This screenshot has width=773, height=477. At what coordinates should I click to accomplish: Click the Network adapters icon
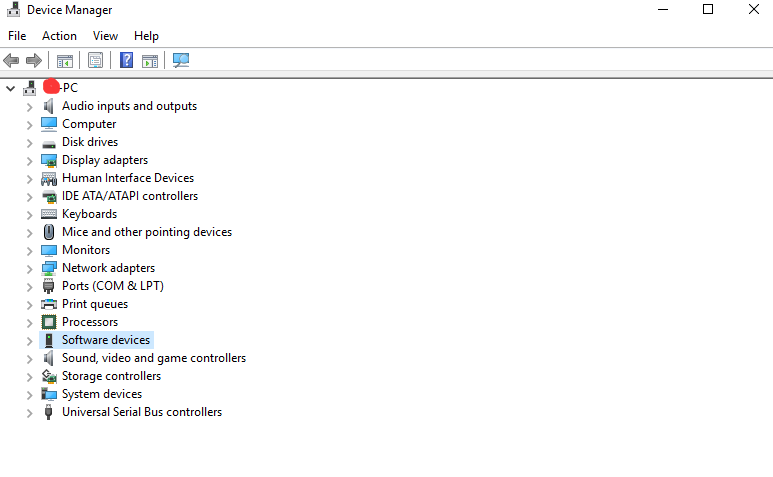click(x=49, y=268)
